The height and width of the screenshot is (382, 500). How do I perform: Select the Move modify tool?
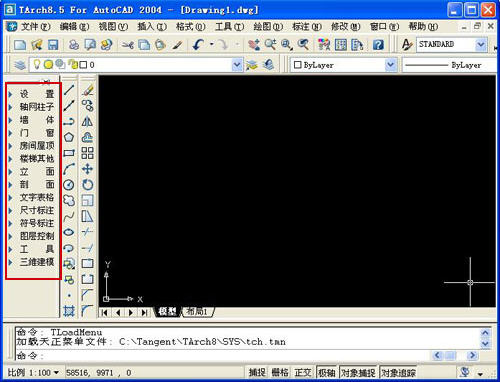(x=87, y=169)
